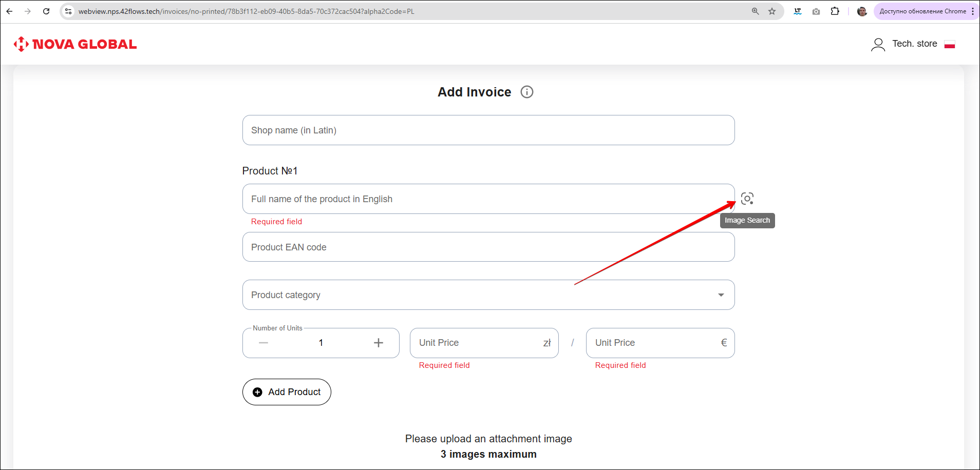Screen dimensions: 980x470
Task: Click the Unit Price field in zł
Action: (478, 343)
